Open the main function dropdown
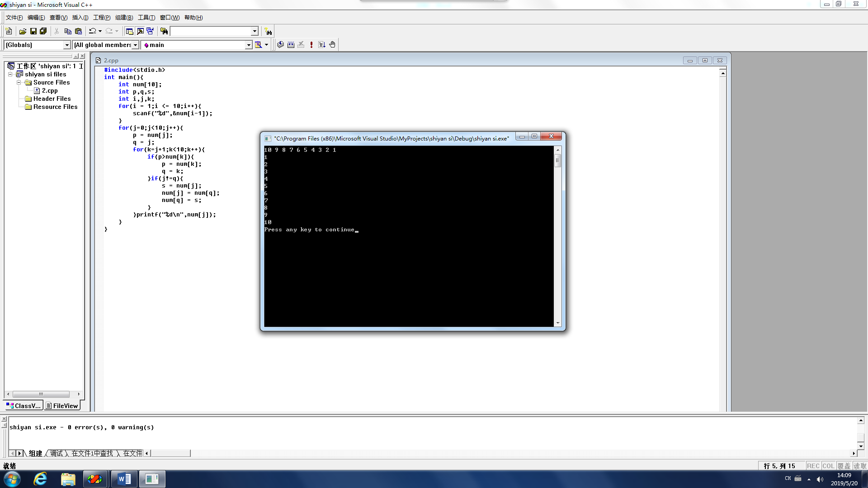The image size is (868, 488). tap(249, 45)
